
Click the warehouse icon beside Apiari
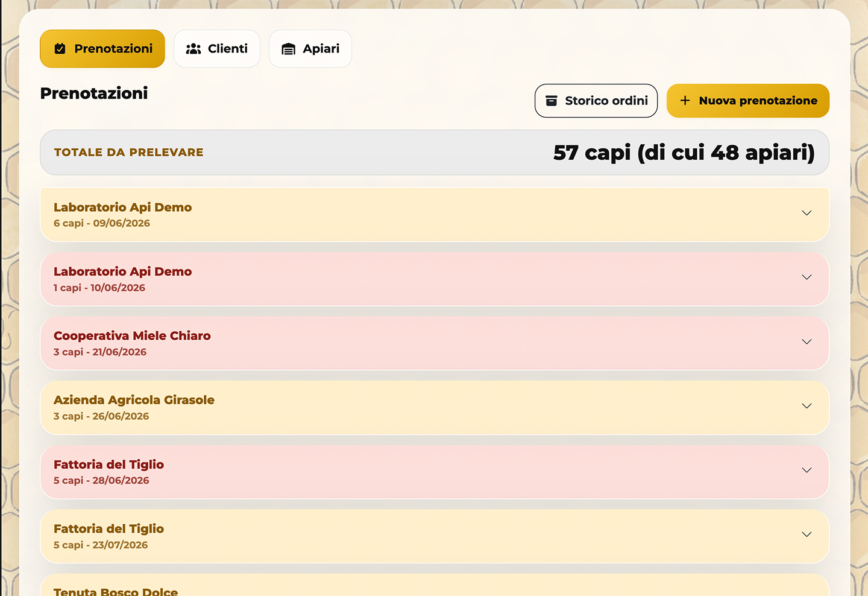coord(289,49)
